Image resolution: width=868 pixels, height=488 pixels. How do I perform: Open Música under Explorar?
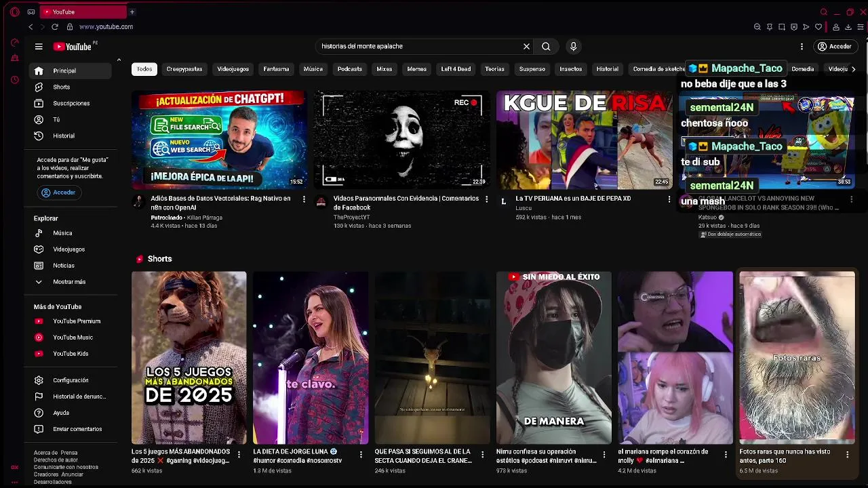tap(70, 233)
